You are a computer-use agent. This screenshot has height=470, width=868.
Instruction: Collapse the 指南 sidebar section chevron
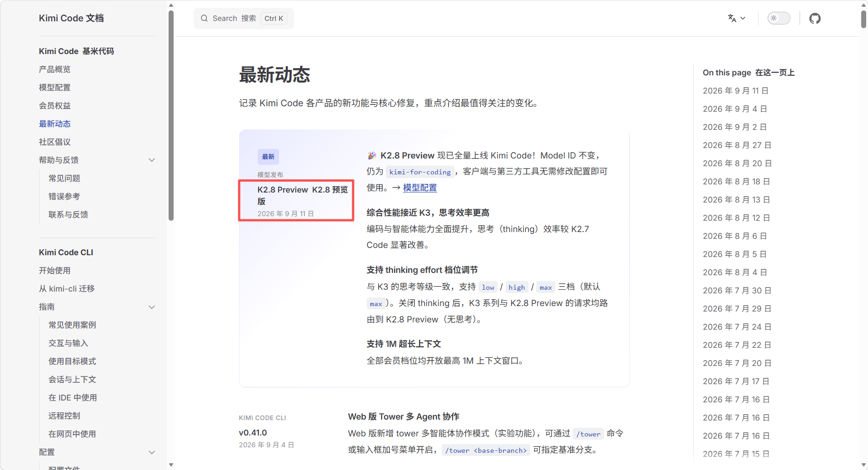pyautogui.click(x=152, y=307)
